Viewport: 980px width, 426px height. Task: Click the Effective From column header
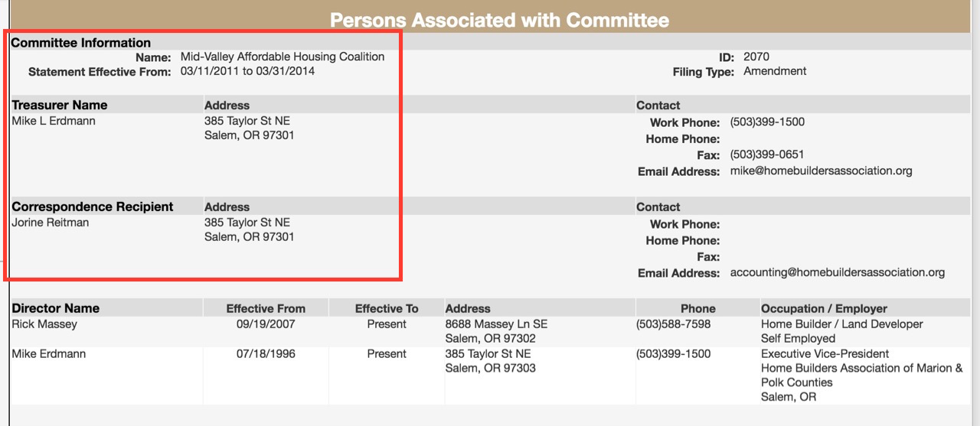[x=266, y=309]
